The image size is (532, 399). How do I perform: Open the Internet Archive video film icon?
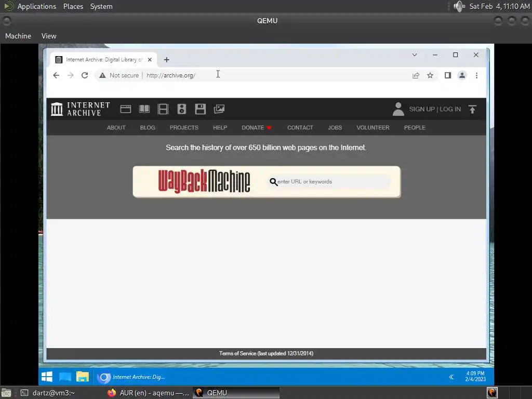coord(163,109)
